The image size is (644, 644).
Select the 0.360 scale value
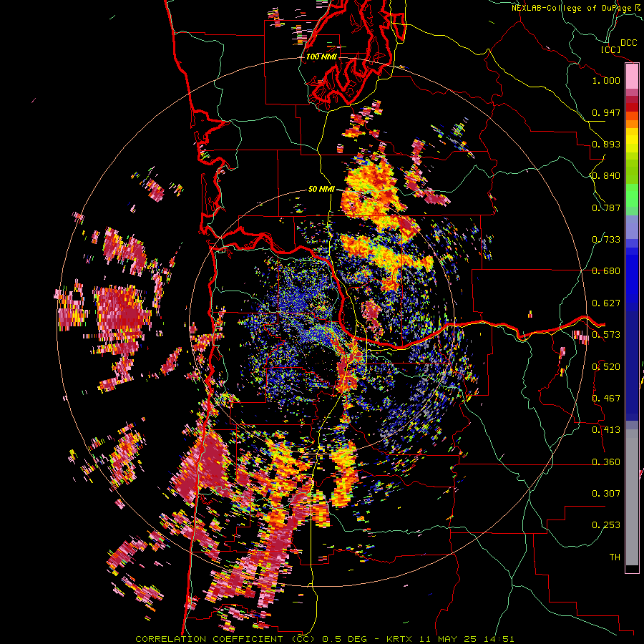coord(606,462)
